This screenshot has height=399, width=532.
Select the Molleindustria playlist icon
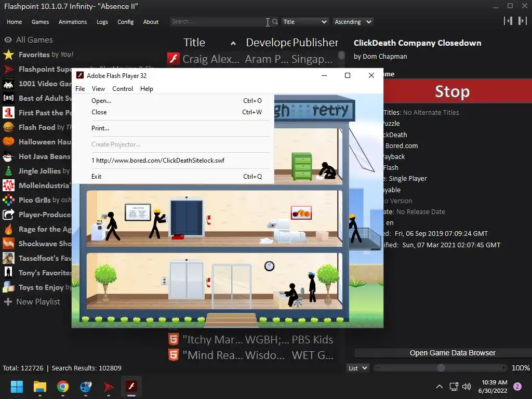[x=8, y=185]
